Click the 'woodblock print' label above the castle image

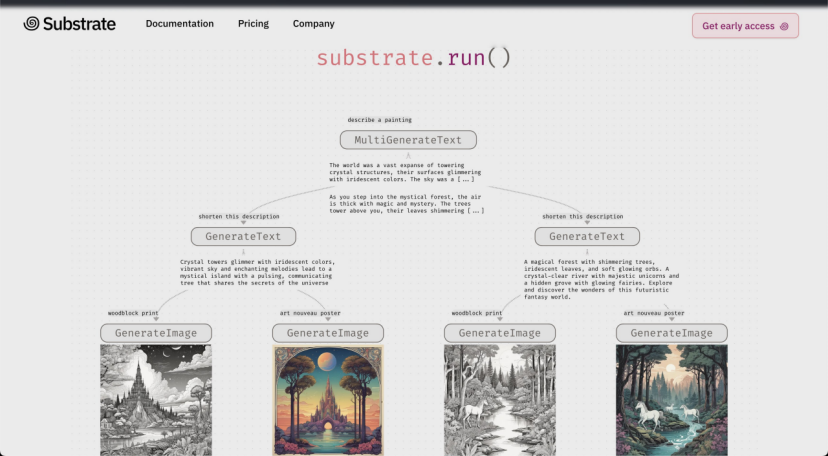pos(133,313)
